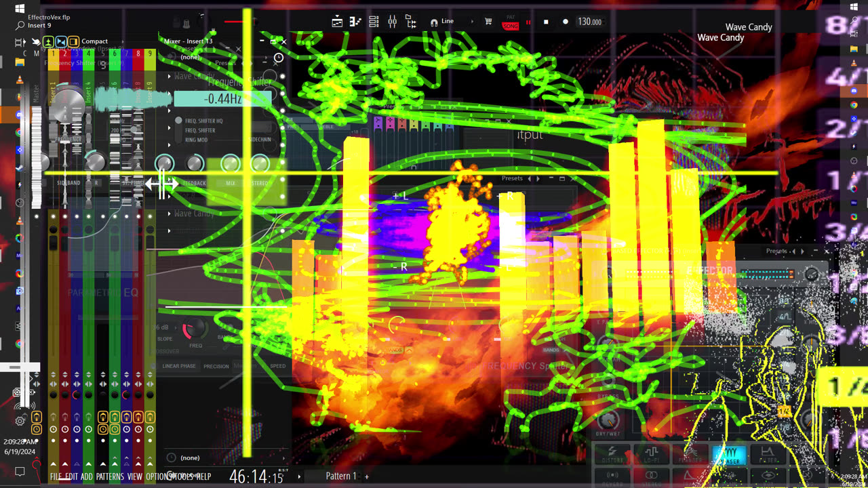Open Wave Candy Presets menu
Viewport: 868px width, 488px height.
coord(512,178)
